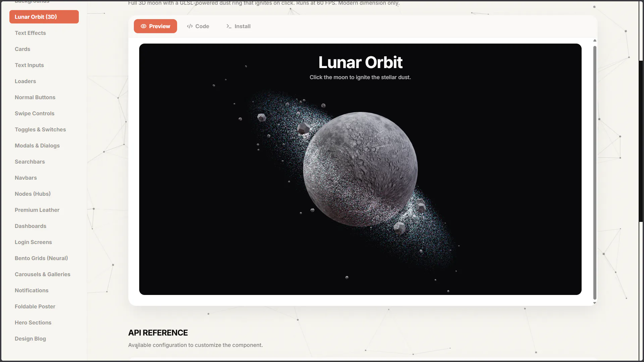Navigate to Swipe Controls
644x362 pixels.
coord(44,113)
